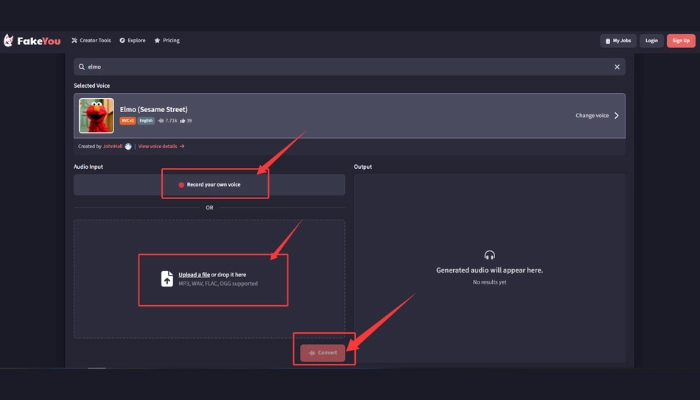Click the Sign Up button
The height and width of the screenshot is (400, 700).
pyautogui.click(x=681, y=41)
